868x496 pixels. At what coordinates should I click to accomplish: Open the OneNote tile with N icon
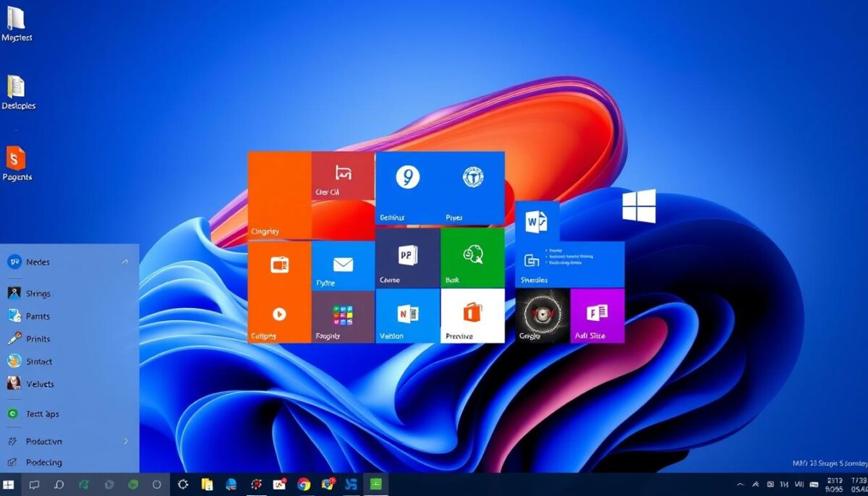point(407,315)
